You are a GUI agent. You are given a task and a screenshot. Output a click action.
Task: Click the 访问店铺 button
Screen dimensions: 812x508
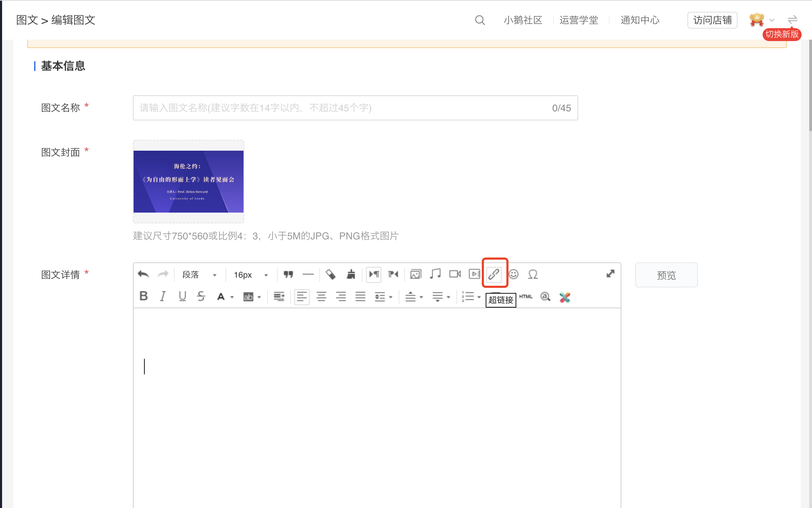(x=712, y=20)
